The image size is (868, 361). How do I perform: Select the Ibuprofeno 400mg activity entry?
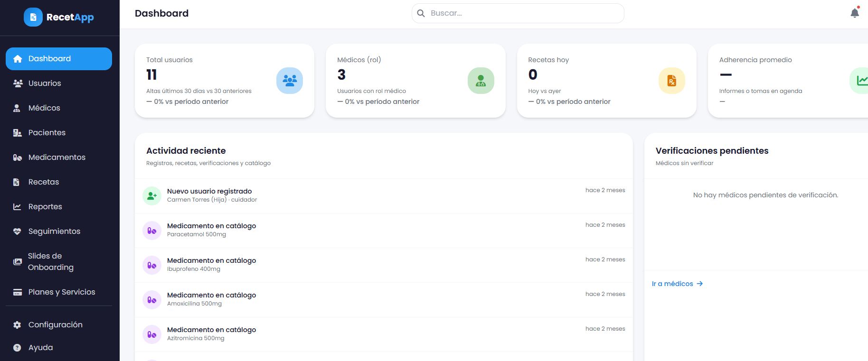click(x=384, y=265)
